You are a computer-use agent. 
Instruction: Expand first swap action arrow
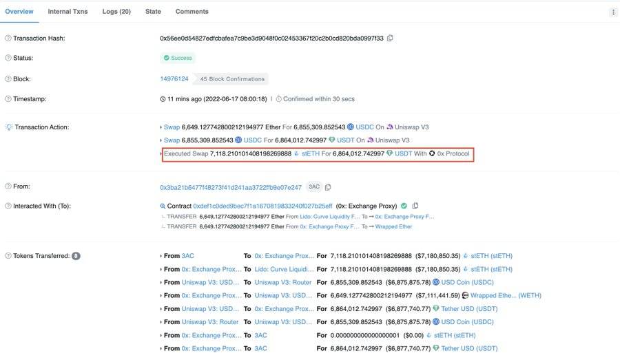point(161,127)
